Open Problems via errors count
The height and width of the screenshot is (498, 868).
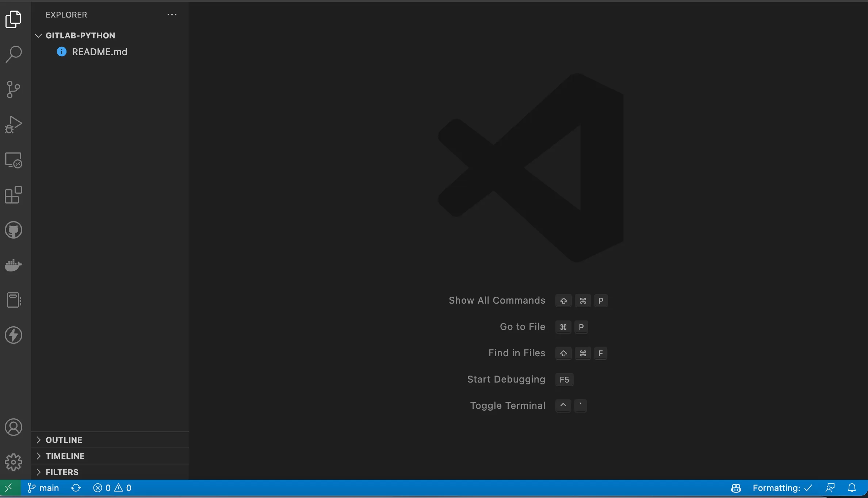[x=102, y=488]
